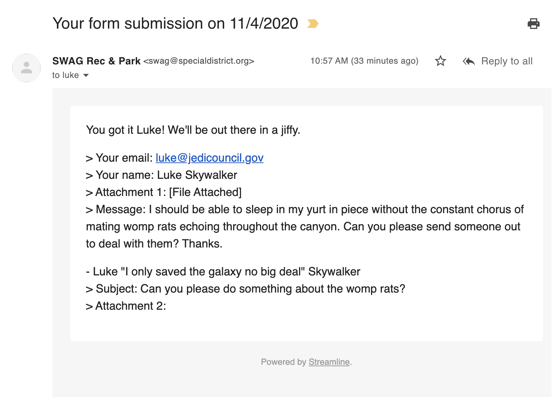Click the 'Reply to all' text
553x397 pixels.
click(507, 61)
